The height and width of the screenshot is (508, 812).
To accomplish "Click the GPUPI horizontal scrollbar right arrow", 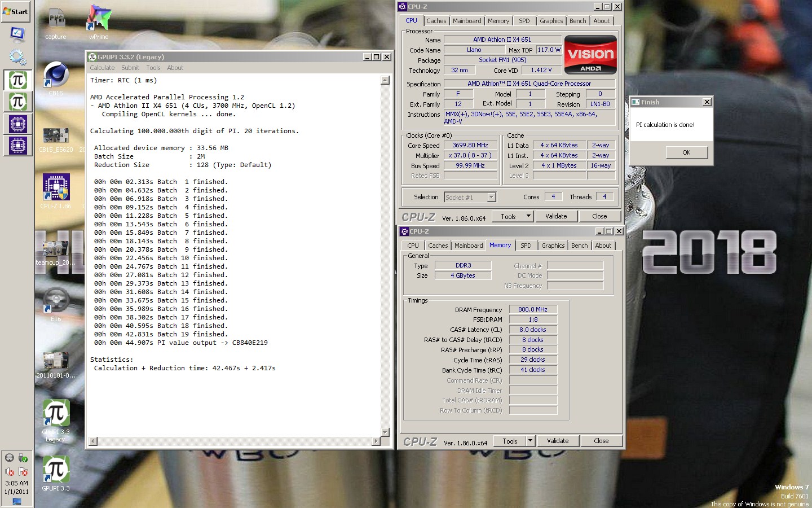I will pyautogui.click(x=376, y=441).
